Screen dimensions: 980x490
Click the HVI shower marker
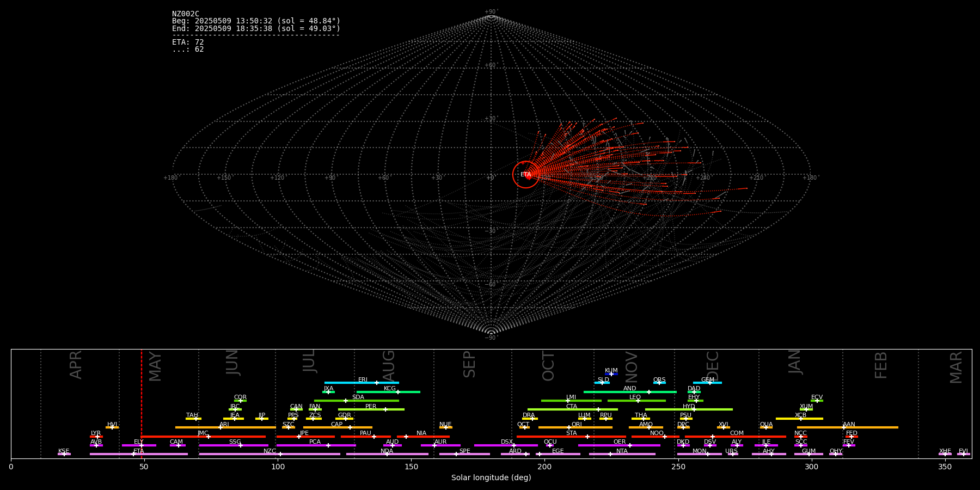112,427
